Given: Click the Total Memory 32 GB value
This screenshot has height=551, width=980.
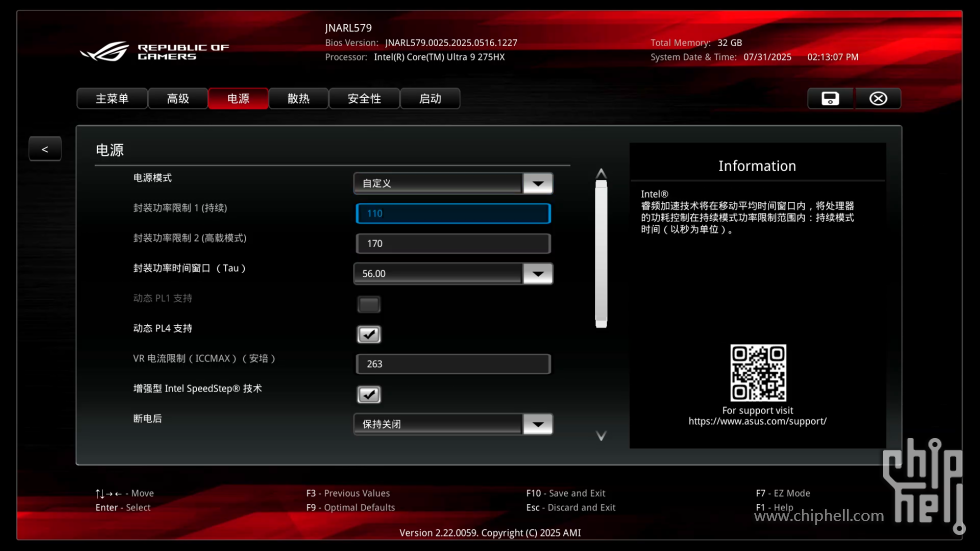Looking at the screenshot, I should pyautogui.click(x=729, y=43).
